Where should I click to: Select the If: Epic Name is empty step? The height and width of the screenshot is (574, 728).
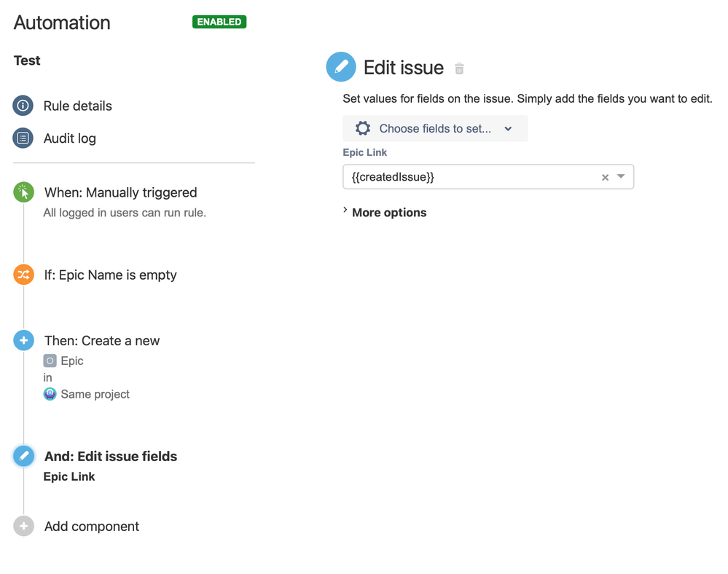coord(110,275)
